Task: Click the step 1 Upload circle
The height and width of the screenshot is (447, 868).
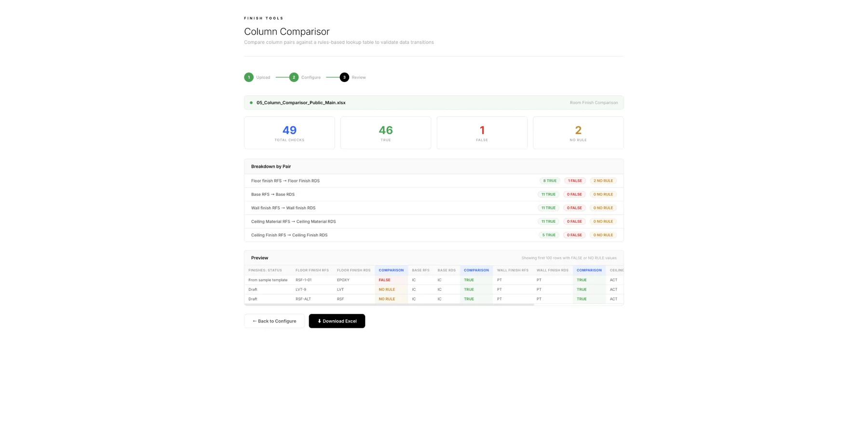Action: 249,77
